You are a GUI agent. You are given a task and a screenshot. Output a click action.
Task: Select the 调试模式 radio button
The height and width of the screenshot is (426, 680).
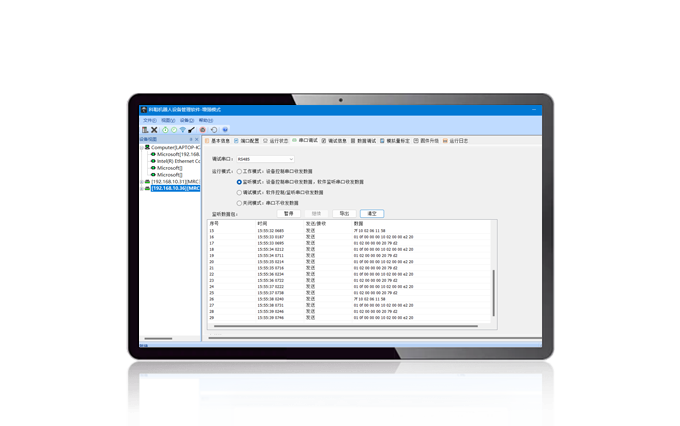coord(239,192)
